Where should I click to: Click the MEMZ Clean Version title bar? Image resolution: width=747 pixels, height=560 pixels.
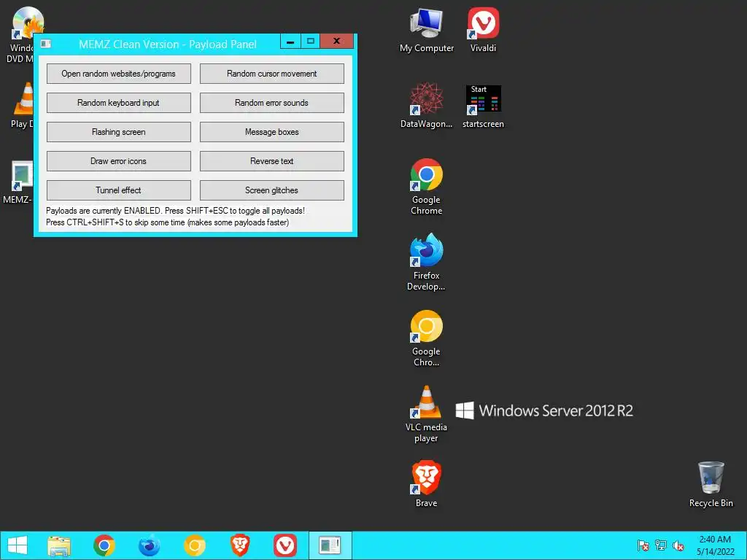[x=167, y=44]
